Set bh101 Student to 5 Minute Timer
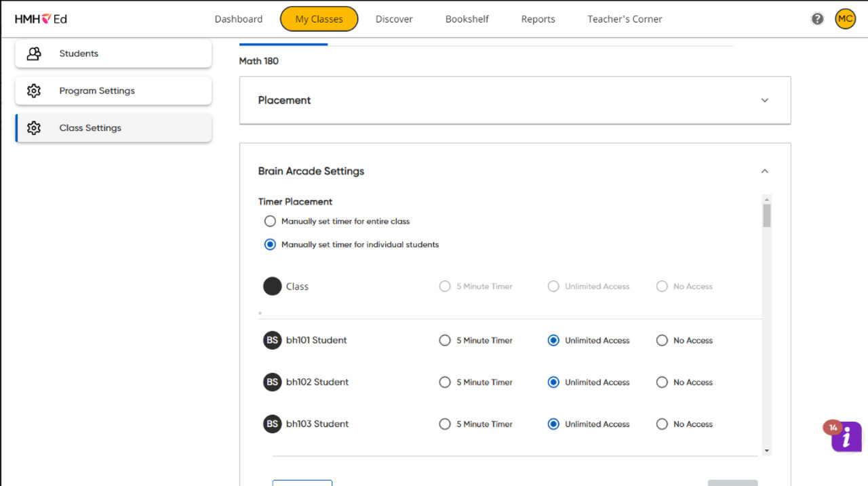The image size is (868, 486). click(x=445, y=340)
